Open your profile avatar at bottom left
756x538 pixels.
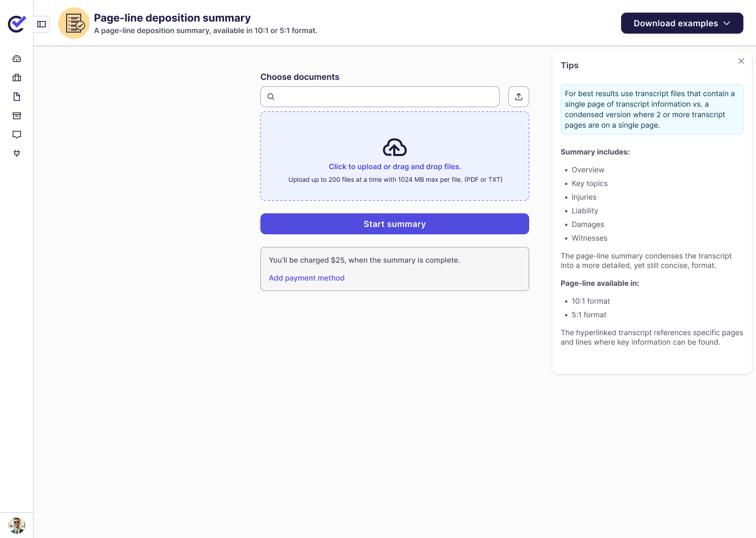(17, 525)
